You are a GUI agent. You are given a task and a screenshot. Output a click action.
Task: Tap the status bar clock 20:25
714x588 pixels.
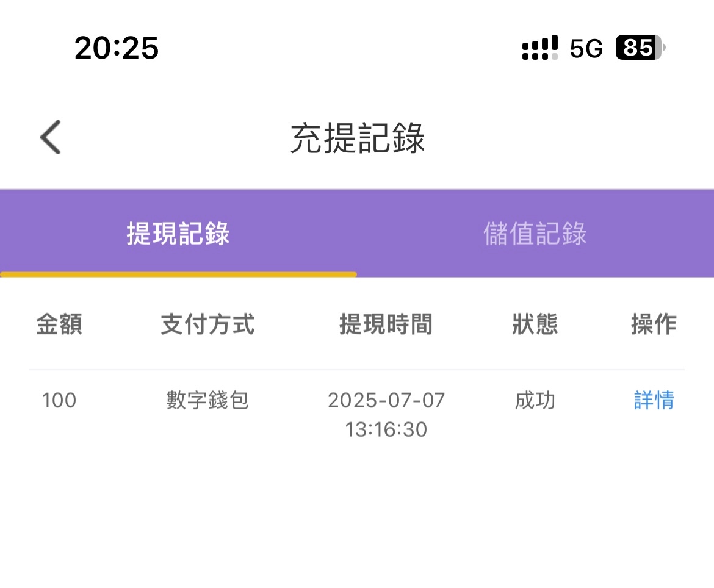[x=117, y=48]
